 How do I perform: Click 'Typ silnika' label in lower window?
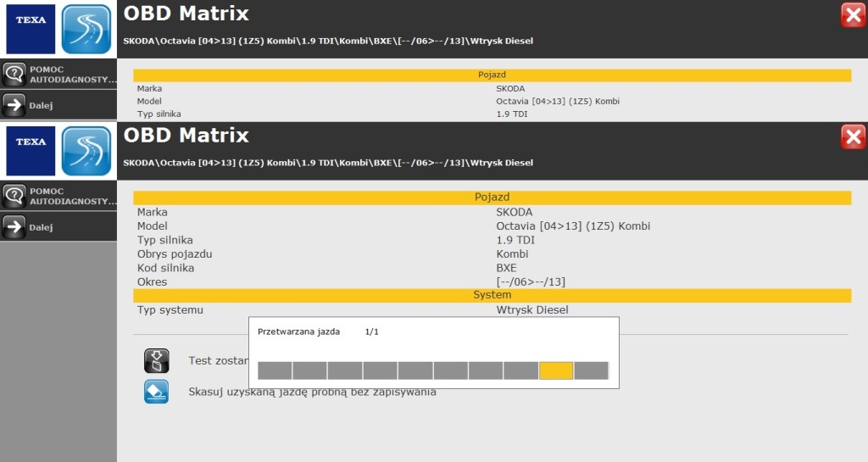pos(165,240)
